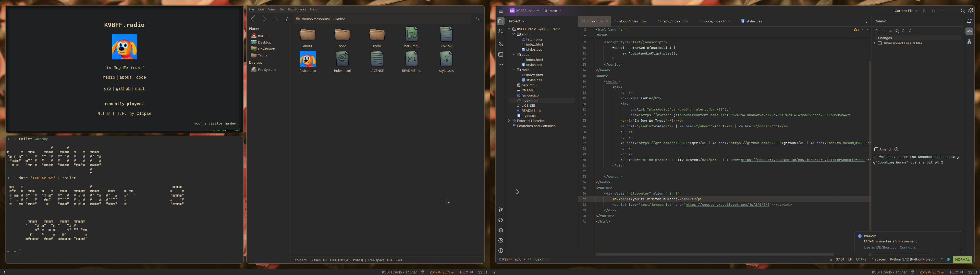Viewport: 980px width, 275px height.
Task: Enable the Amend checkbox
Action: 876,149
